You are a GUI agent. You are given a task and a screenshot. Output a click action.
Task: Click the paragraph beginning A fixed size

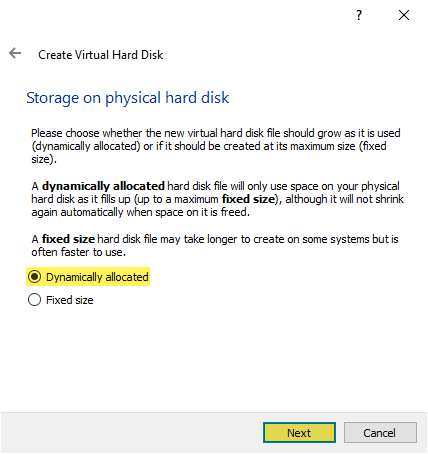click(x=215, y=245)
